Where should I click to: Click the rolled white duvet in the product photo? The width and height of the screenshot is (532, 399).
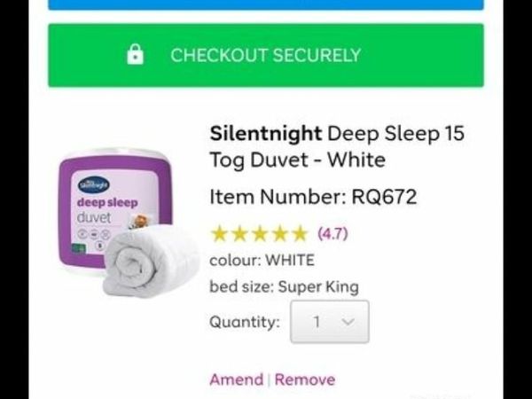click(x=152, y=262)
